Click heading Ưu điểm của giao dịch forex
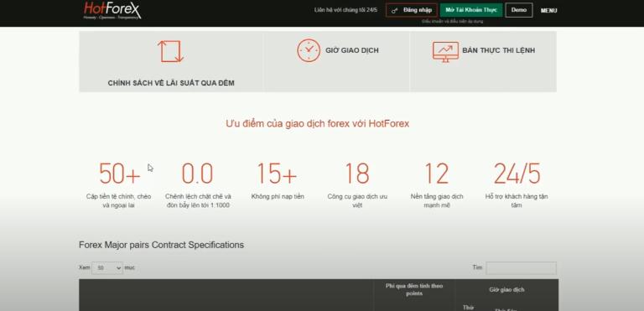Screen dimensions: 644x311 (x=318, y=123)
